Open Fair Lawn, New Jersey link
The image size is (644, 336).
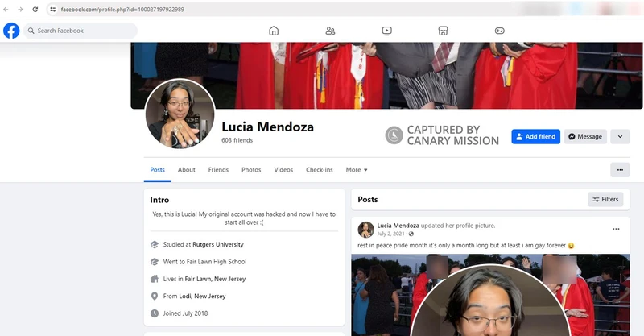click(215, 279)
